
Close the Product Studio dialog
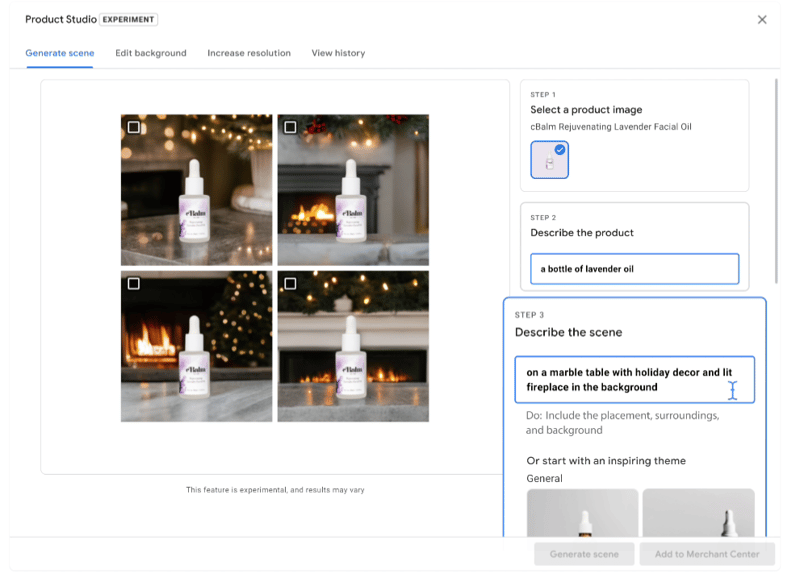pos(762,20)
